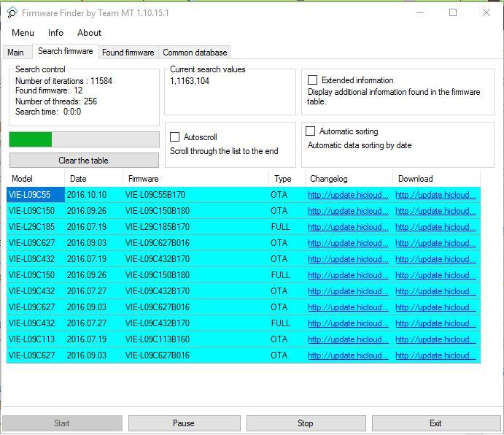The image size is (504, 435).
Task: Select the VIE-L29C185 model cell
Action: point(35,227)
